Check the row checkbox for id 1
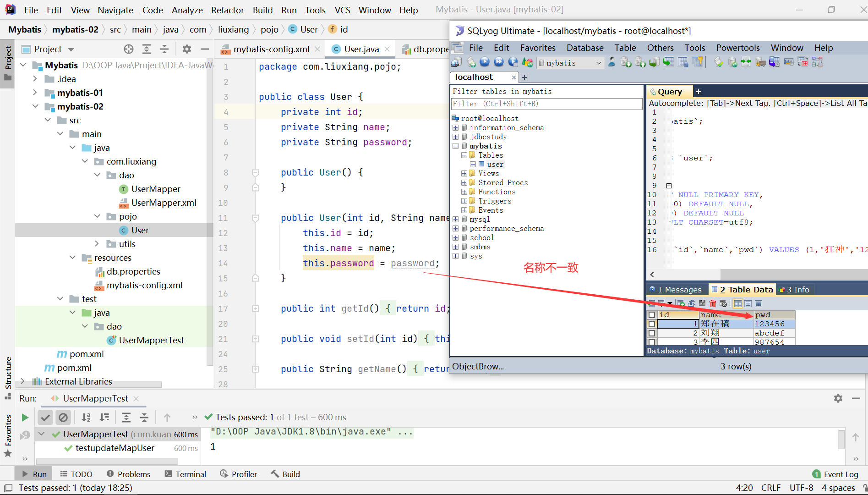 coord(652,324)
